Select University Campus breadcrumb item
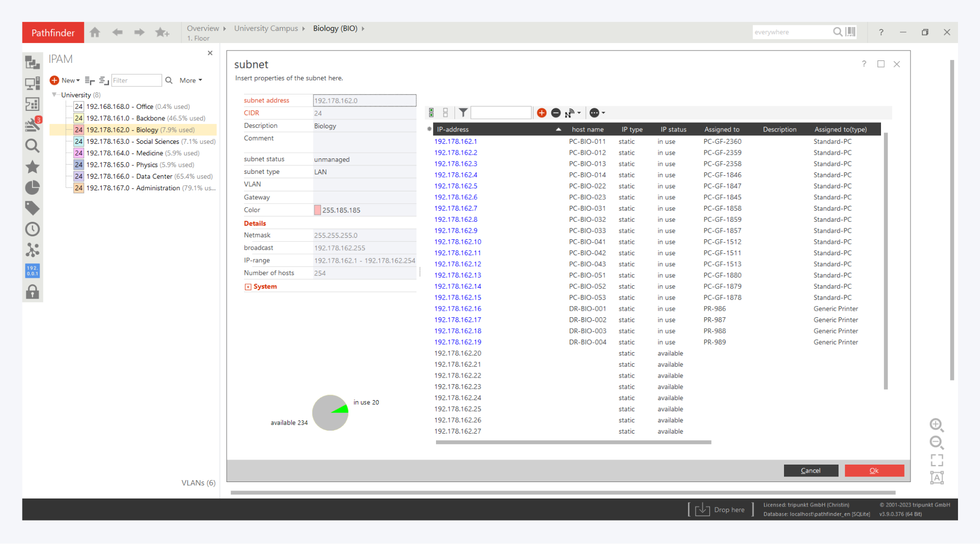Screen dimensions: 980x544 pyautogui.click(x=265, y=28)
